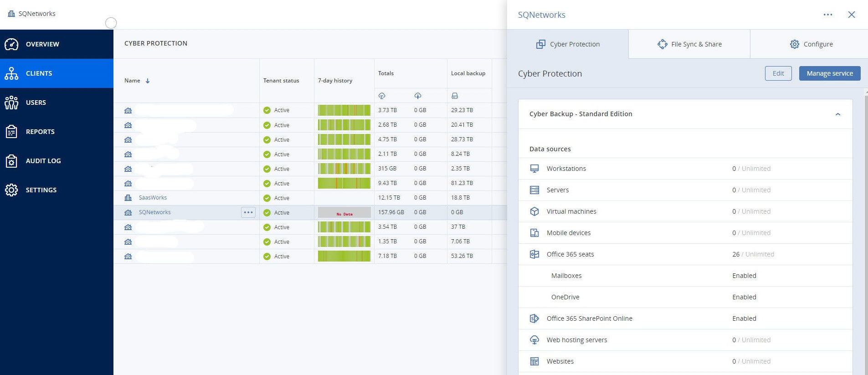
Task: Open the SQNetworks row actions ellipsis
Action: (x=248, y=212)
